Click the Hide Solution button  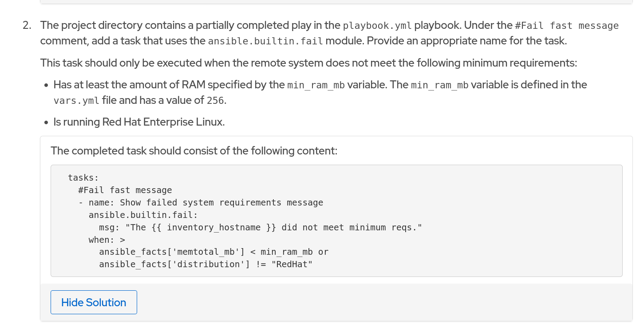click(x=94, y=302)
